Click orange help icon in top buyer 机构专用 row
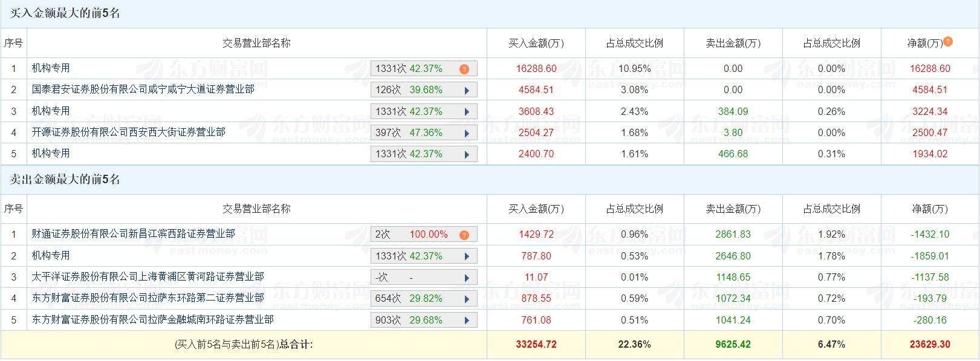This screenshot has width=980, height=361. pos(464,69)
